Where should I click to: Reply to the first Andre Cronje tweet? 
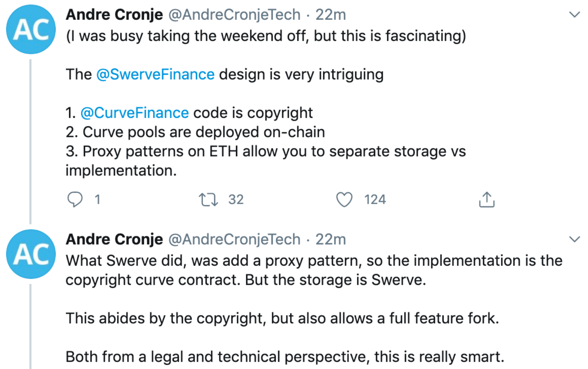[x=75, y=199]
